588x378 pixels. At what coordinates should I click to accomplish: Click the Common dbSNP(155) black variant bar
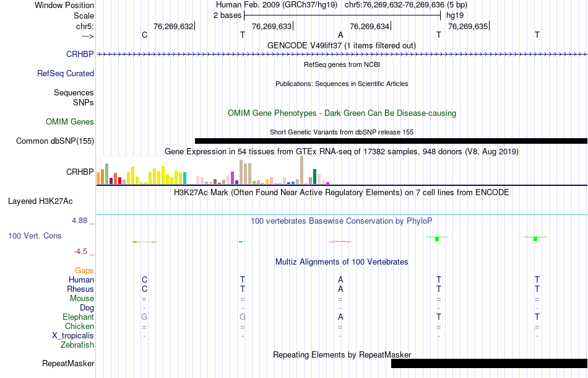[x=391, y=141]
